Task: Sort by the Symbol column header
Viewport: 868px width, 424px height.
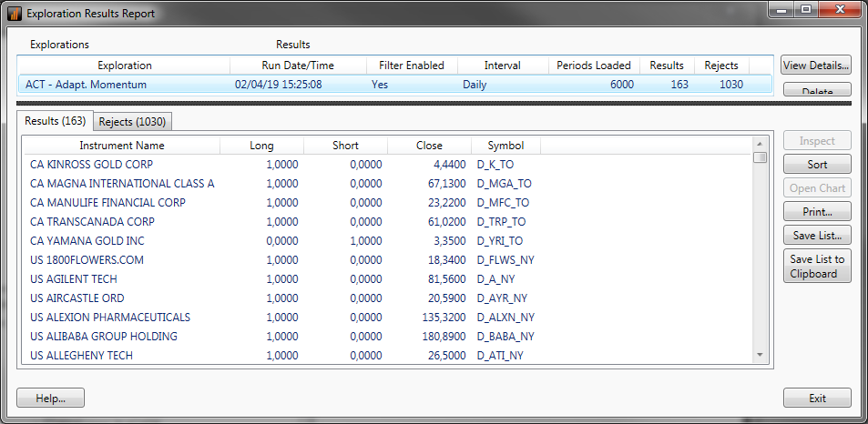Action: [505, 146]
